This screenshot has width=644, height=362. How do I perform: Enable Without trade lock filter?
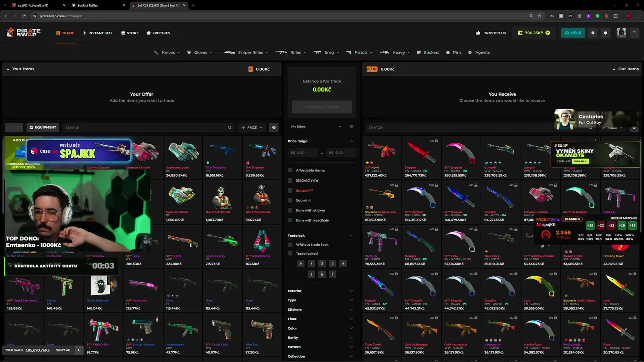tap(290, 245)
